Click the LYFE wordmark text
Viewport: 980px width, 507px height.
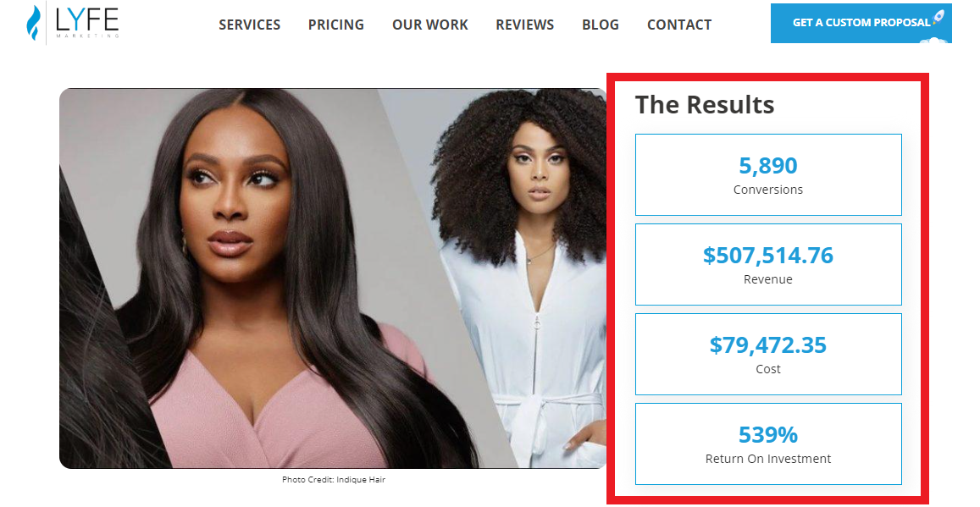click(87, 21)
